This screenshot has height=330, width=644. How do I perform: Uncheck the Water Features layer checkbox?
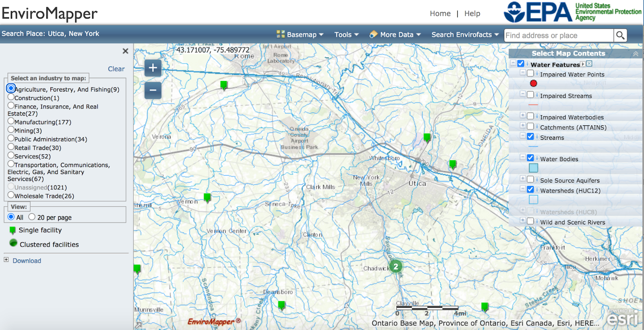521,64
